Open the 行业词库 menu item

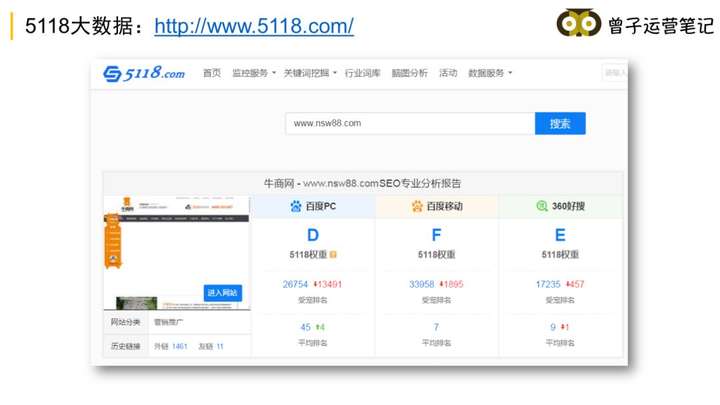tap(362, 73)
